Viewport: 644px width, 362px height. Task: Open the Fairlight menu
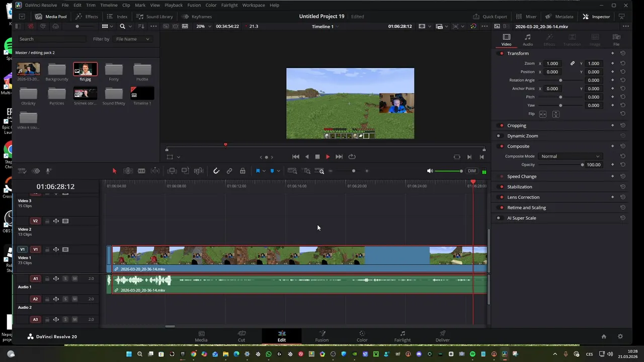(x=229, y=5)
